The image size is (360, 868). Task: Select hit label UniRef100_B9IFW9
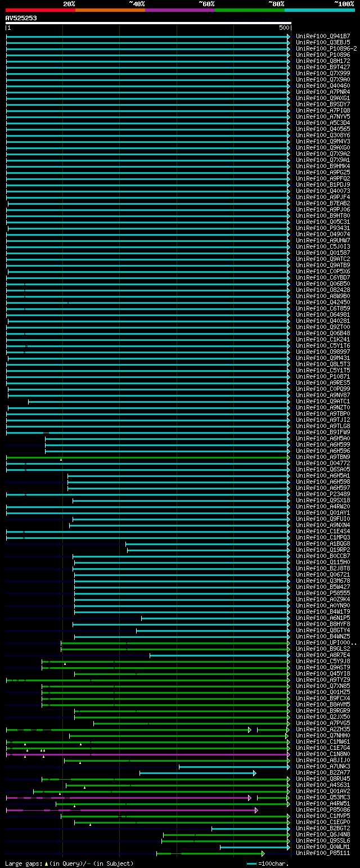pyautogui.click(x=323, y=433)
